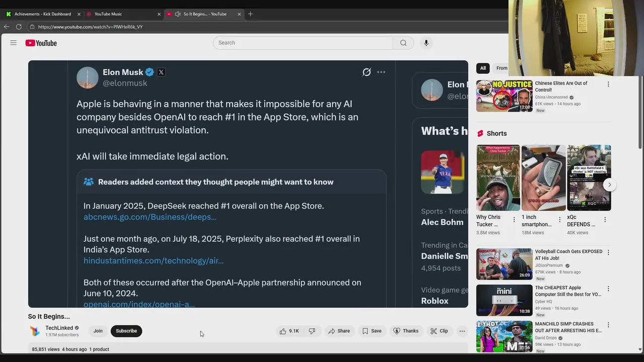Go to the YouTube home logo
The height and width of the screenshot is (362, 644).
41,43
